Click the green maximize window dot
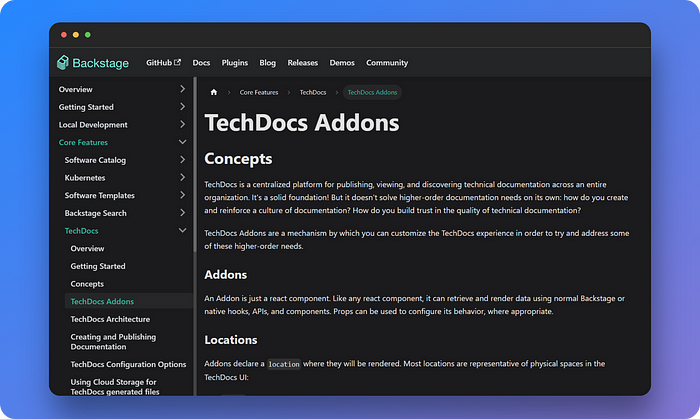Screen dimensions: 700x419 click(88, 35)
